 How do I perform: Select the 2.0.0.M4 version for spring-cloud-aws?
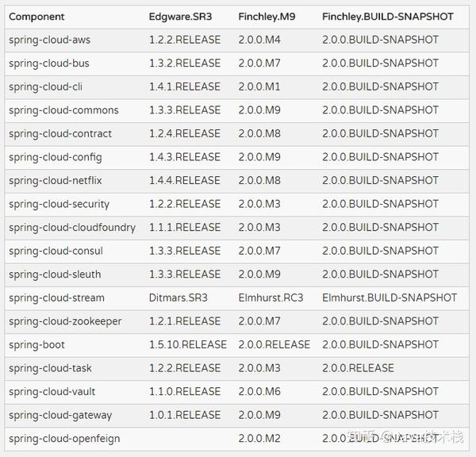tap(259, 40)
